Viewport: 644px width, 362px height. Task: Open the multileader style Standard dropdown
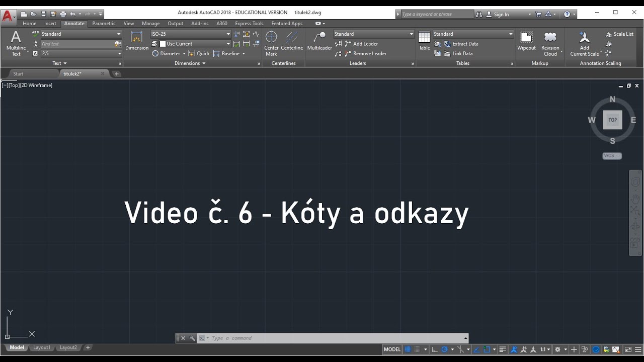[411, 34]
